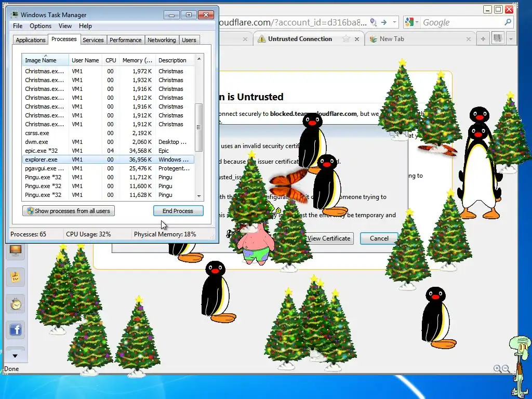Bookmark page with star on Untrusted Connection tab
532x399 pixels.
coord(345,39)
